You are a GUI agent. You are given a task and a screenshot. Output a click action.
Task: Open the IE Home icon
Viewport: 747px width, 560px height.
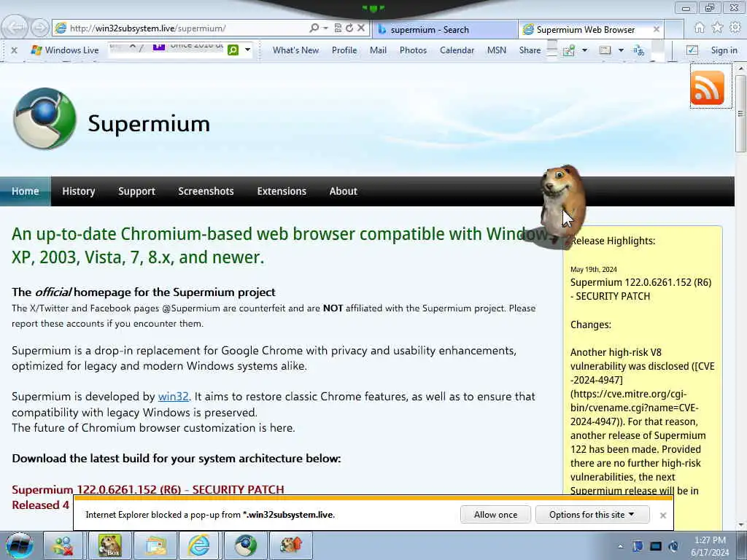coord(700,28)
